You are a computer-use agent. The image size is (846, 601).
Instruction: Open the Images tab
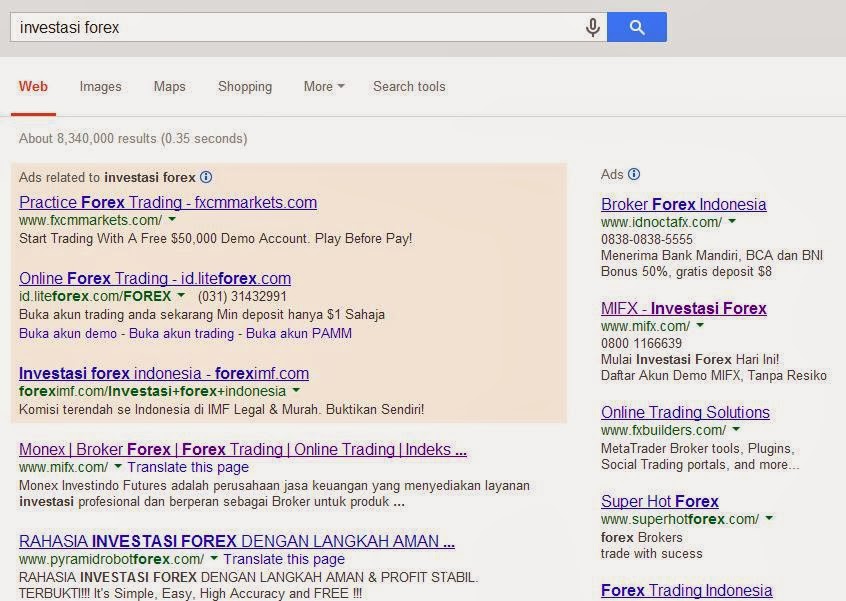click(x=100, y=86)
